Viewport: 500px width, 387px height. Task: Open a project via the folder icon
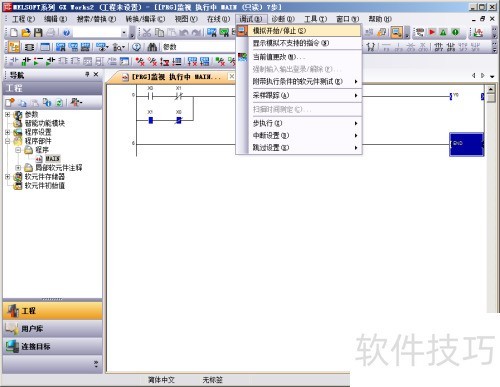click(26, 32)
